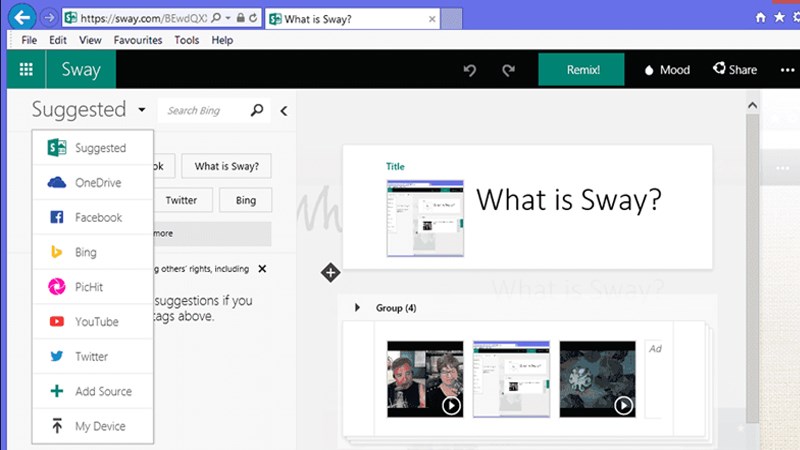Click the What is Sway? title text
This screenshot has width=800, height=450.
tap(569, 199)
